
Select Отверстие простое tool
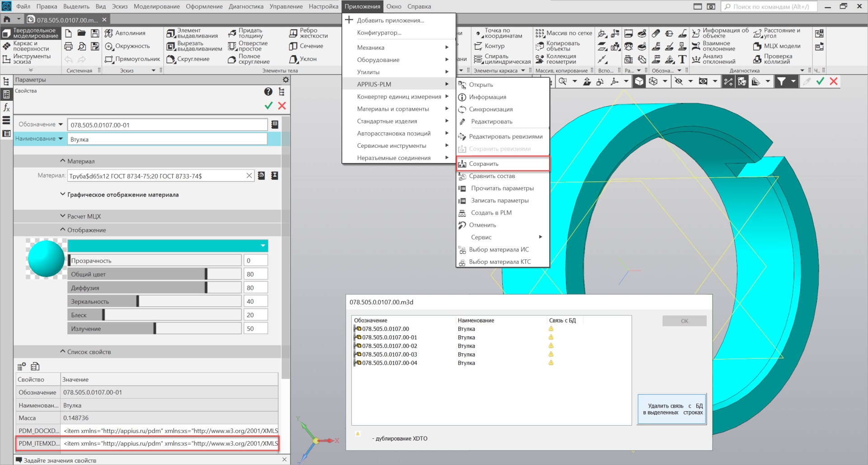(x=248, y=46)
